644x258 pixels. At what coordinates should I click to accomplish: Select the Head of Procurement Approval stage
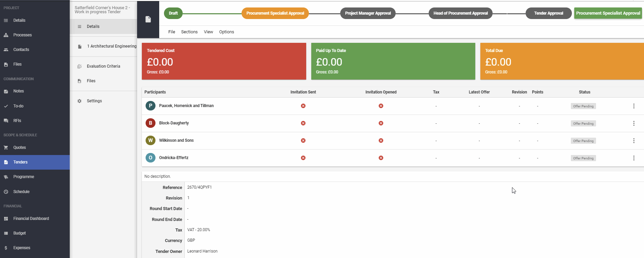tap(460, 13)
